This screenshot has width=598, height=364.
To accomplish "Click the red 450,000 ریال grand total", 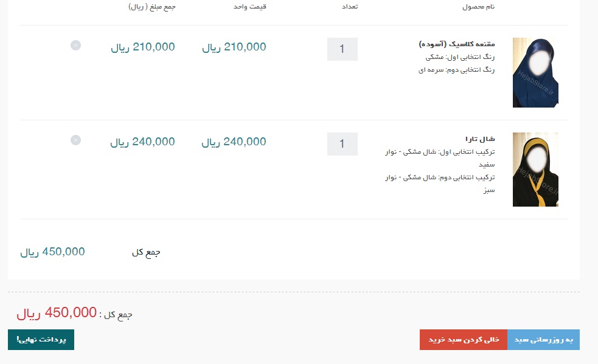I will [x=57, y=313].
